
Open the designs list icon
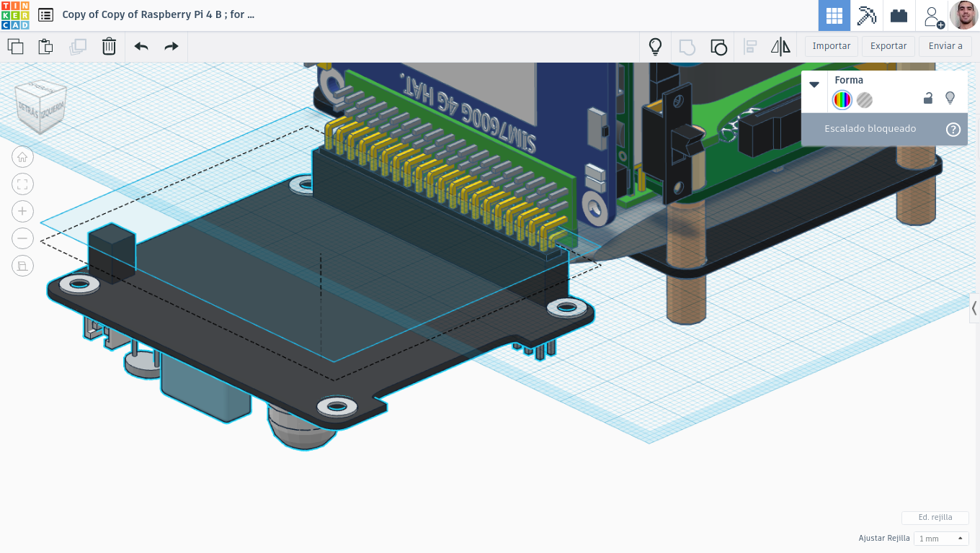point(45,15)
